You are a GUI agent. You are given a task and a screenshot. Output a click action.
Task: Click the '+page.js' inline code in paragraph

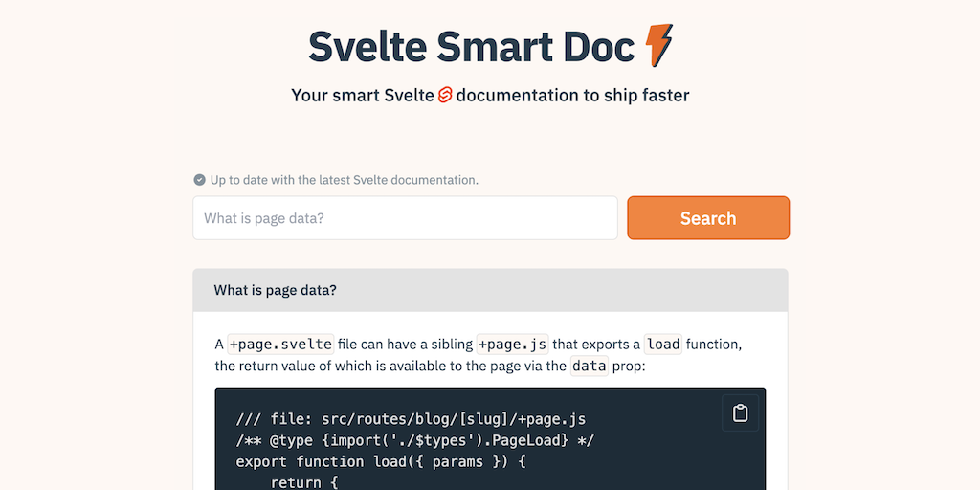click(512, 344)
